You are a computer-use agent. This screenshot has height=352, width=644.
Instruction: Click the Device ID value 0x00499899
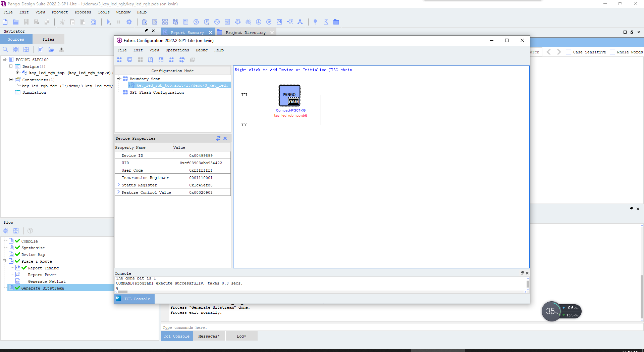[201, 156]
